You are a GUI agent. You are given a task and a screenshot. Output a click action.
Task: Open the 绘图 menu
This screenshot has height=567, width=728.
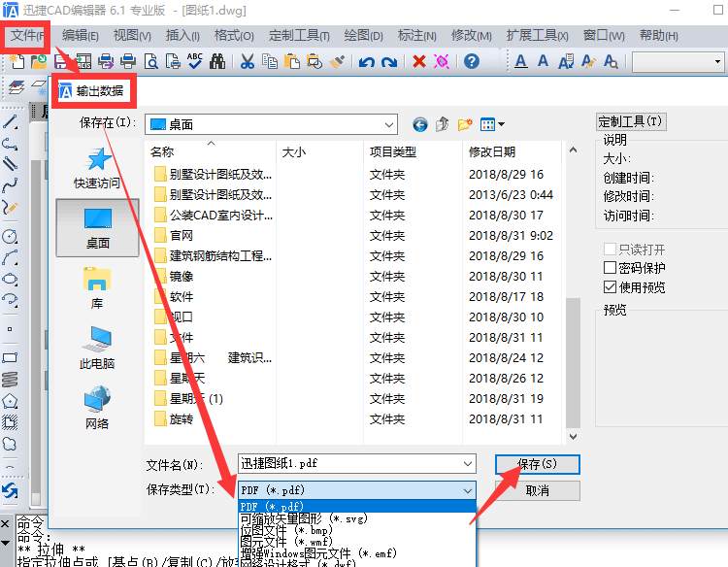point(364,36)
